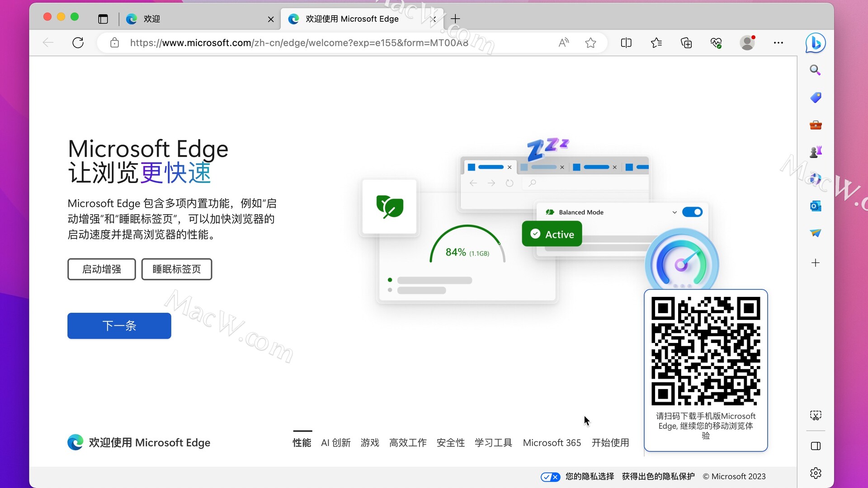Add this page to favorites star
The image size is (868, 488).
[590, 43]
